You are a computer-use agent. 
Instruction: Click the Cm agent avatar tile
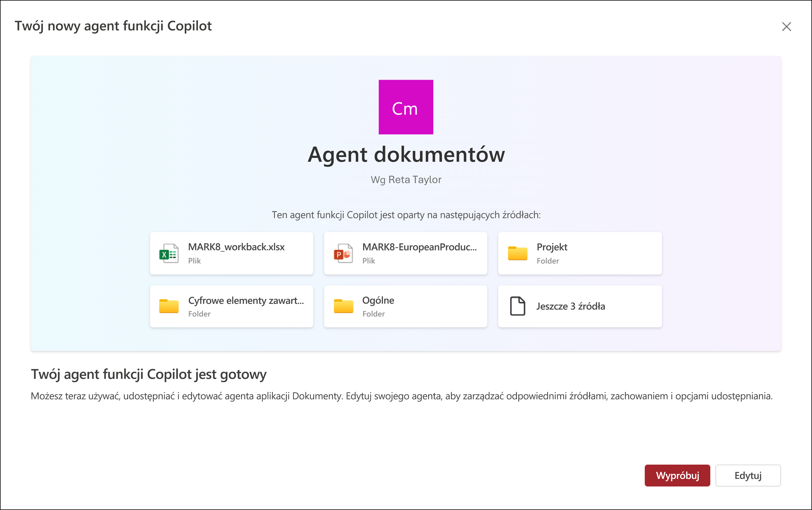tap(406, 107)
